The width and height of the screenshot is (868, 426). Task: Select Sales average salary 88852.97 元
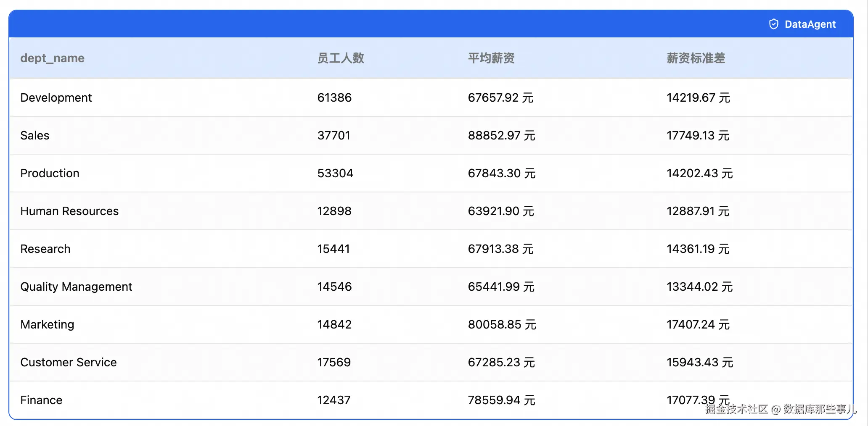click(x=501, y=135)
